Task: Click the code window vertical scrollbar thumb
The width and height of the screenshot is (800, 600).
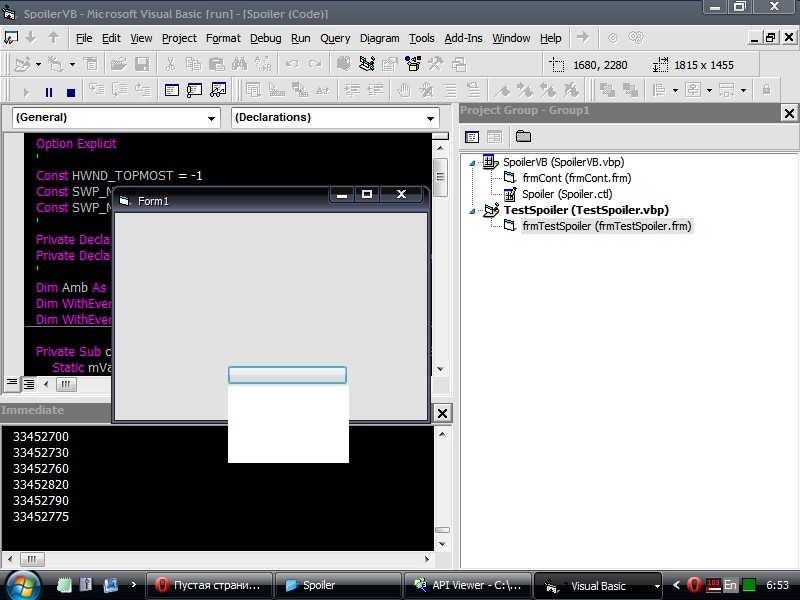Action: tap(440, 177)
